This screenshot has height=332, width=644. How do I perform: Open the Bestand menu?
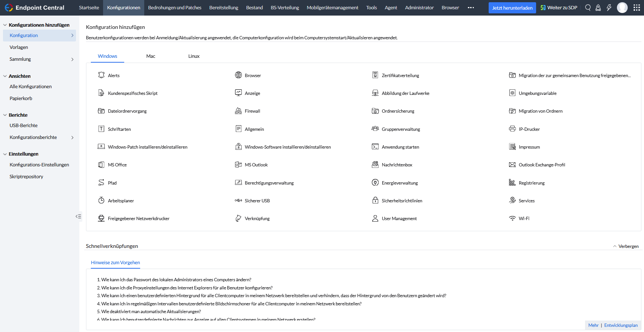click(254, 7)
